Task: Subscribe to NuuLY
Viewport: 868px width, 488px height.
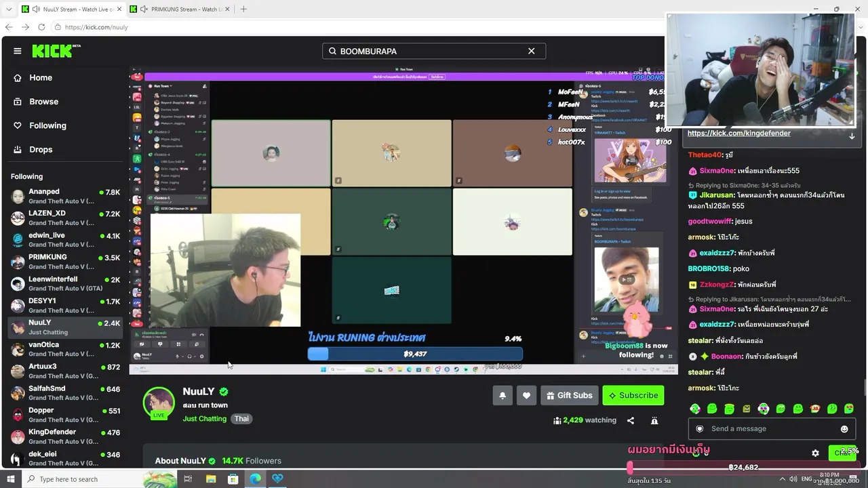Action: point(633,395)
